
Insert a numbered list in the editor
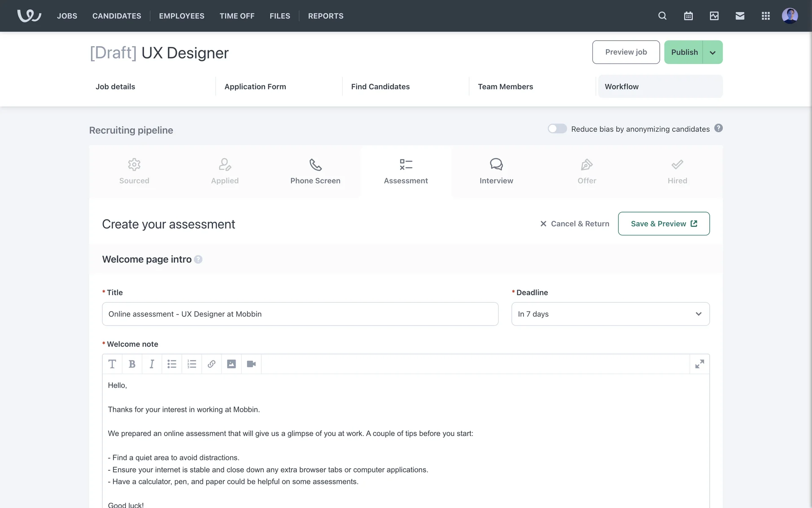tap(192, 364)
